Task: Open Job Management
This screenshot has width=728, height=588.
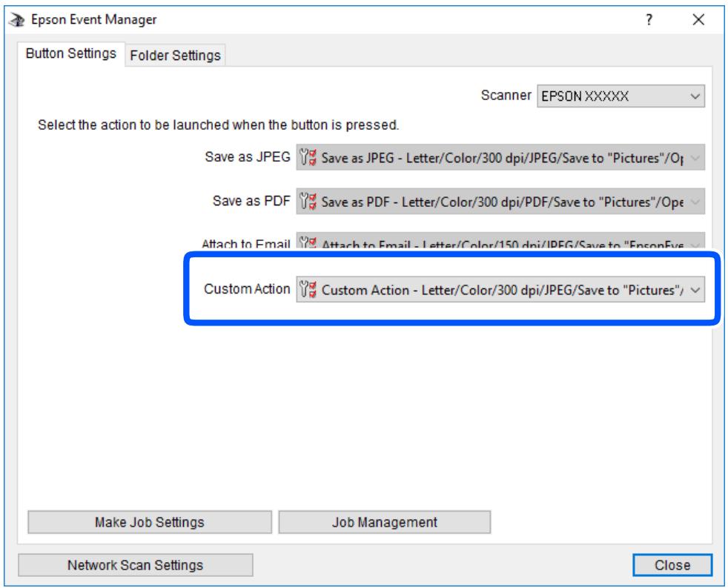Action: click(385, 522)
